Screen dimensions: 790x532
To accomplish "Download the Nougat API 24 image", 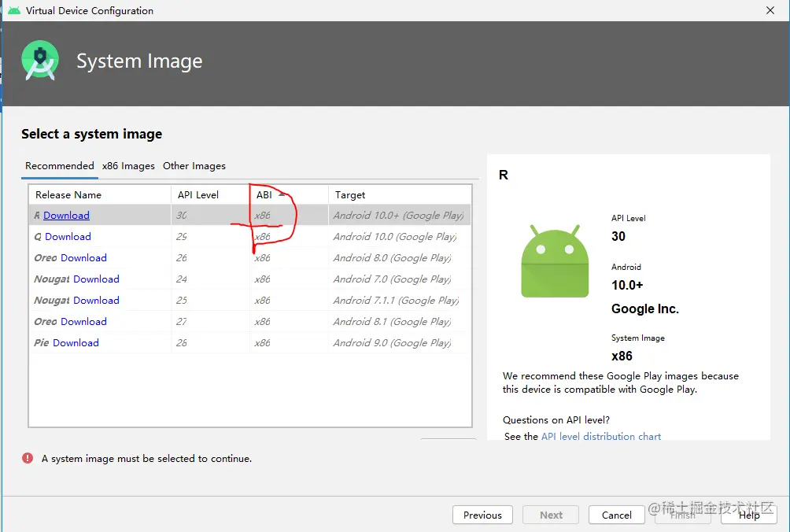I will pos(96,279).
